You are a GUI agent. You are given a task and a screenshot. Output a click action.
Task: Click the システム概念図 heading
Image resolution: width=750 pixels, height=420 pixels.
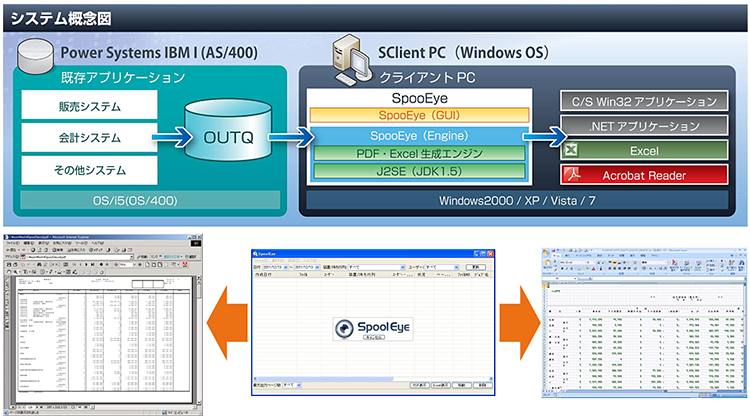[61, 19]
